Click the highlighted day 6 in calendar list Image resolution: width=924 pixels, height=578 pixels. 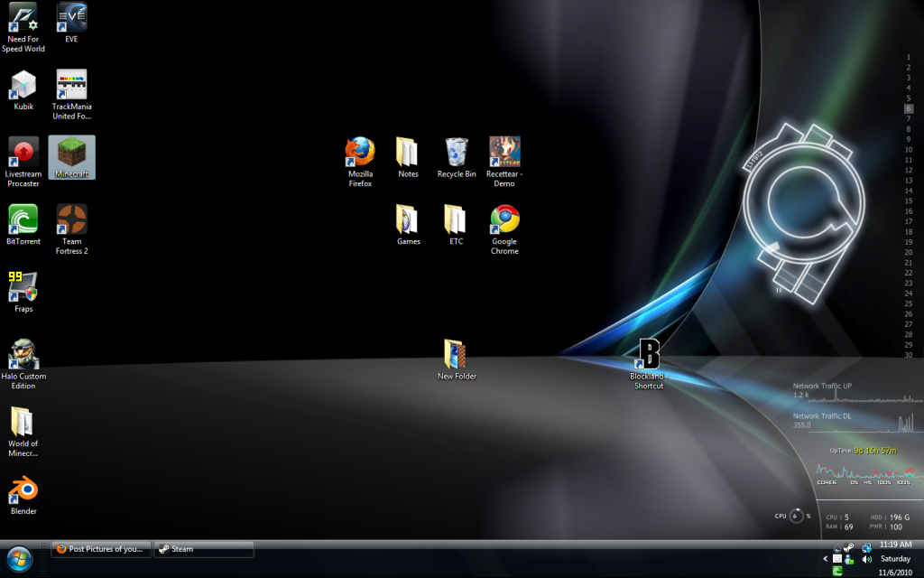pos(909,108)
